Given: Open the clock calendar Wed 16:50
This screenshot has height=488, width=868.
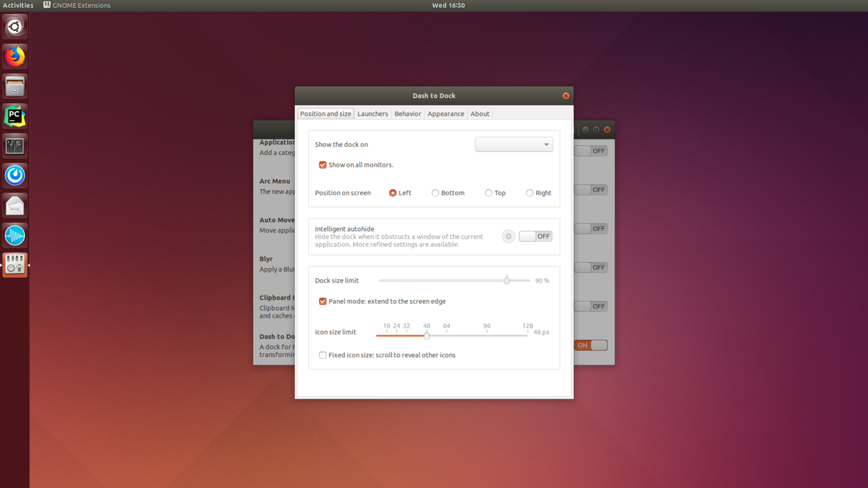Looking at the screenshot, I should coord(448,5).
